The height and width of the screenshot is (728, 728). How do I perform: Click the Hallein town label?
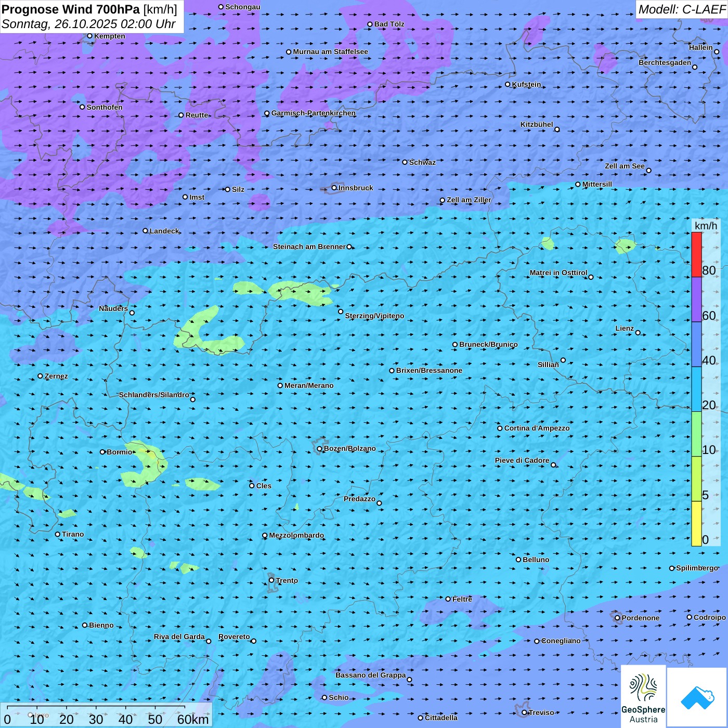pos(701,47)
